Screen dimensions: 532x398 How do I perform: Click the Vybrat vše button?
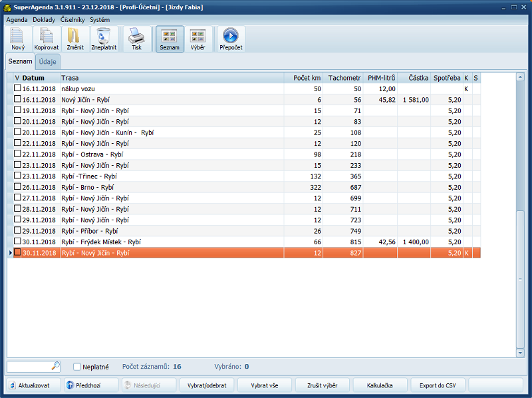click(264, 385)
